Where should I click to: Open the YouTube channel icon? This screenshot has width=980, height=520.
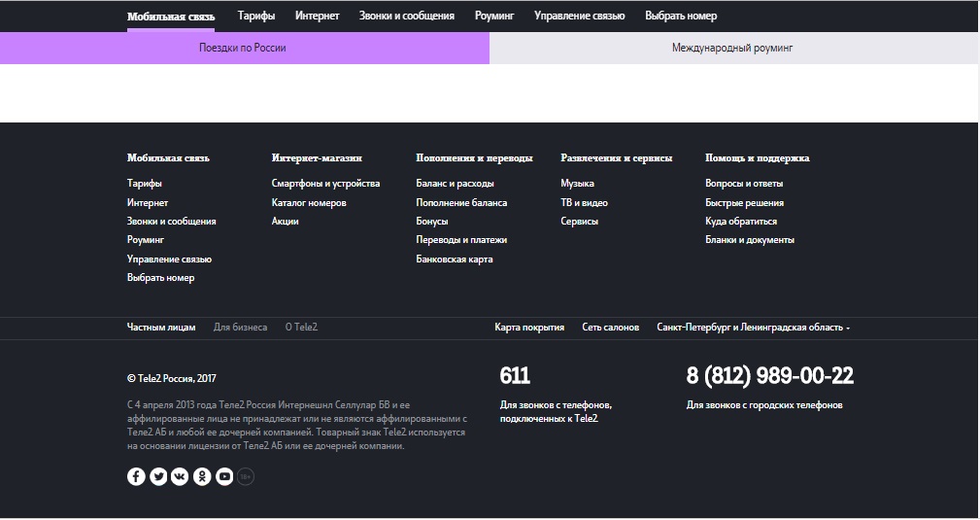tap(224, 477)
